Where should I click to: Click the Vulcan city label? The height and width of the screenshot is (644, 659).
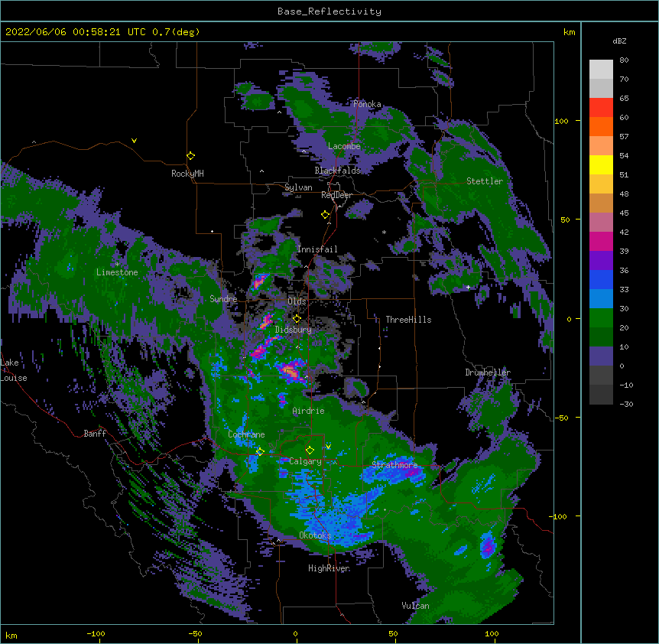click(x=415, y=606)
